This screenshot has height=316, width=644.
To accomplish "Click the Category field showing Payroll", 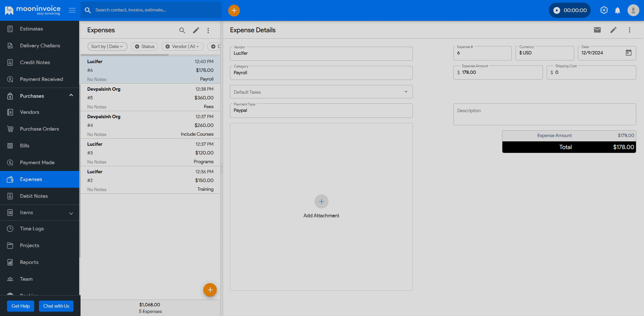I will pos(321,73).
